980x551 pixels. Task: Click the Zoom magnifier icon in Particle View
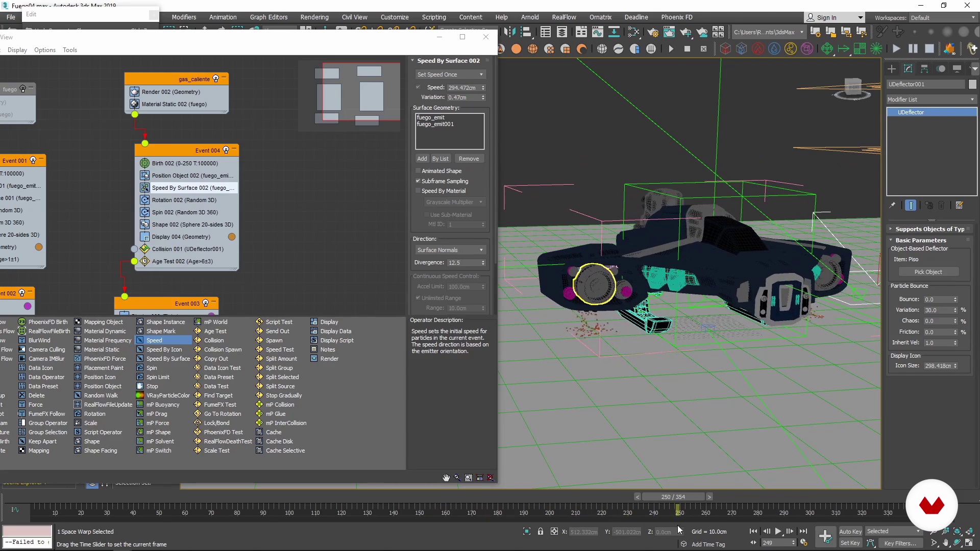(x=457, y=478)
